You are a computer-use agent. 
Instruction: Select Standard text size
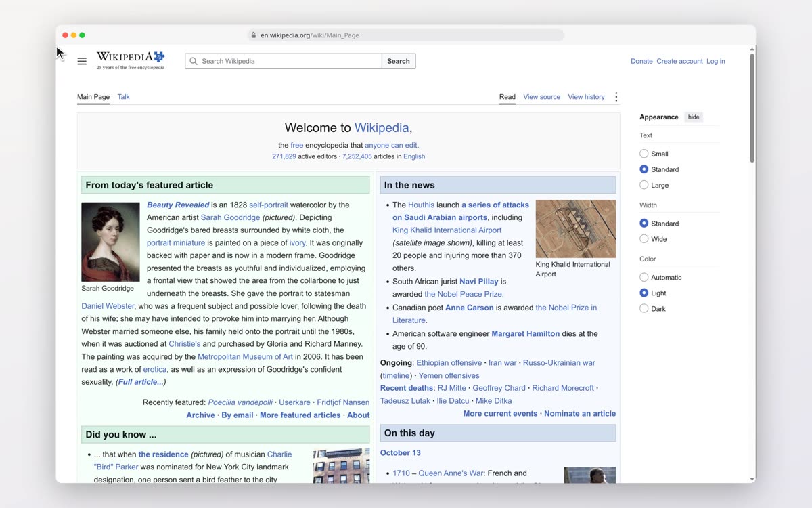click(644, 169)
